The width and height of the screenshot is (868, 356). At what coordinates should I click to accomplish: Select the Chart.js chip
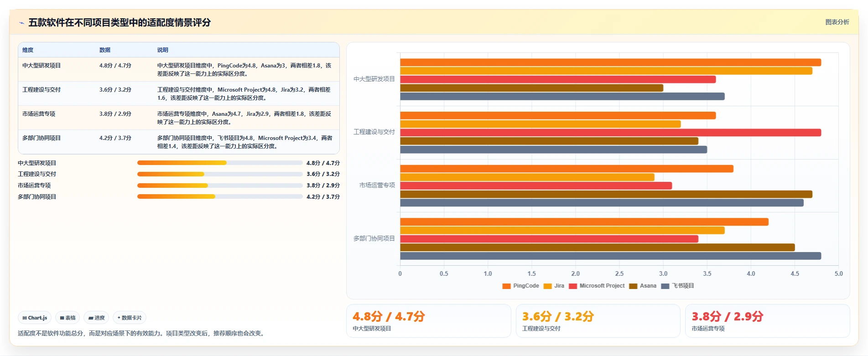tap(35, 318)
